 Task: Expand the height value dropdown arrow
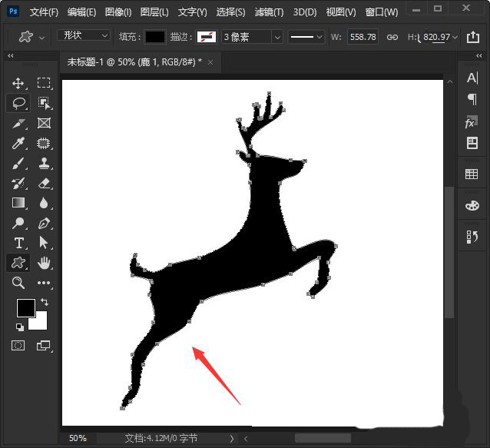tap(455, 37)
